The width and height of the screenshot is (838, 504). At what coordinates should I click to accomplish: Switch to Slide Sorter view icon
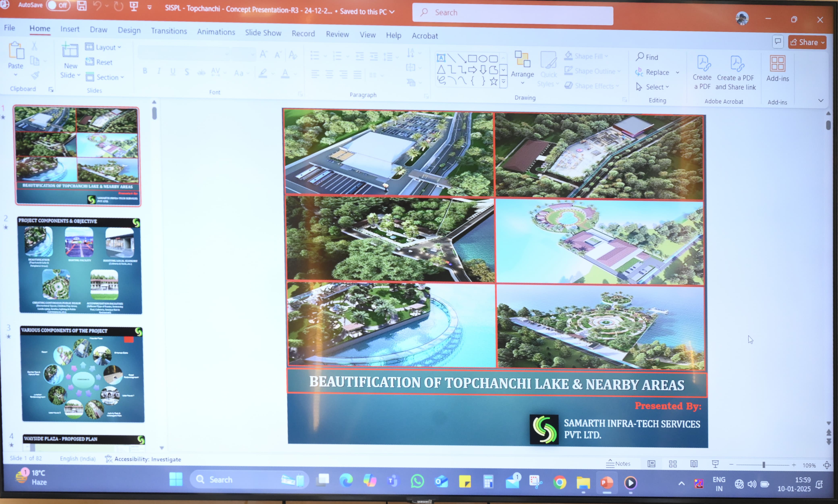click(673, 464)
